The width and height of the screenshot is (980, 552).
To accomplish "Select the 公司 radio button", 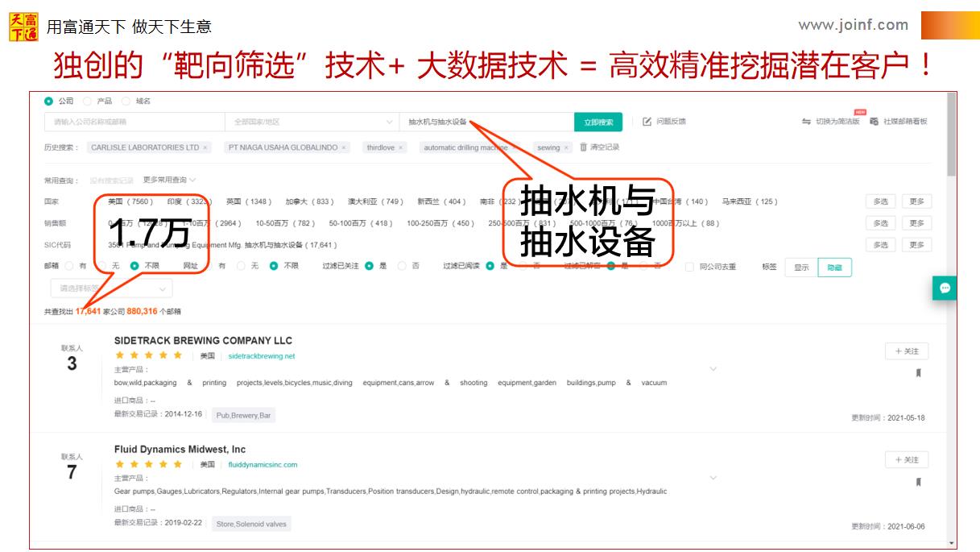I will (48, 102).
